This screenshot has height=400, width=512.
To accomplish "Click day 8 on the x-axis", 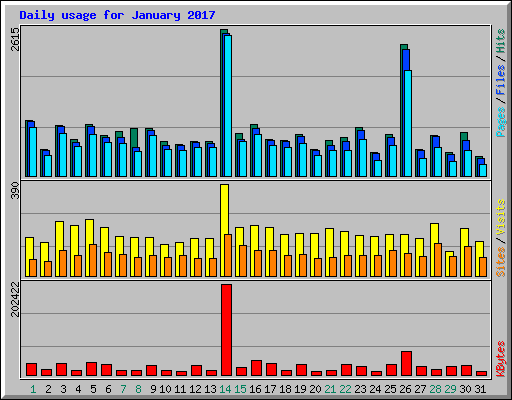I will coord(138,389).
